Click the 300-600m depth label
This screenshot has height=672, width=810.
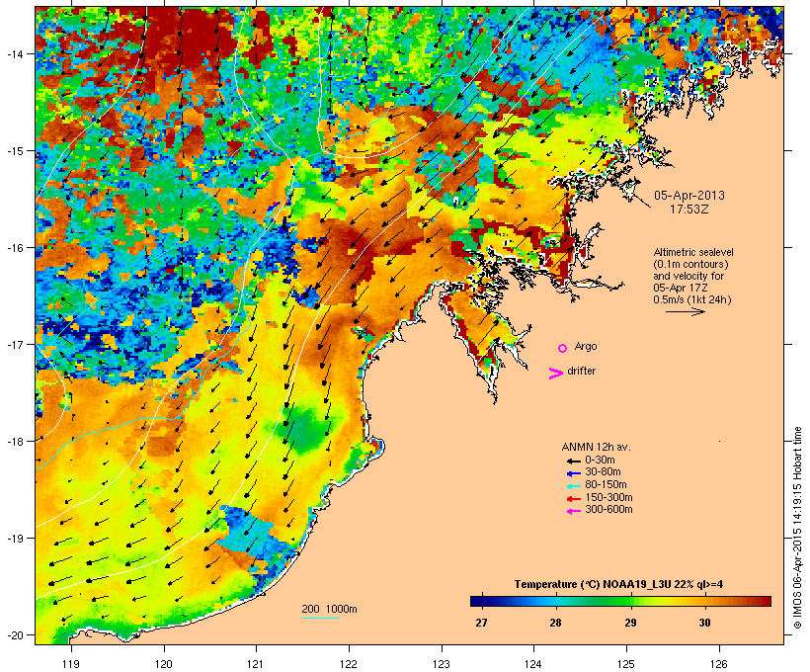pyautogui.click(x=608, y=510)
